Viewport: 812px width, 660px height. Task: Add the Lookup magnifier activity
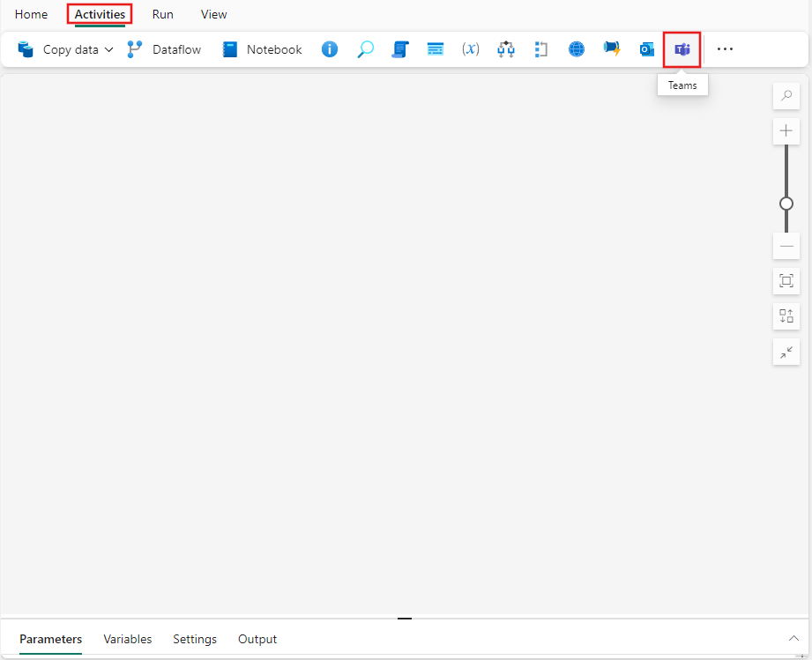pyautogui.click(x=365, y=49)
